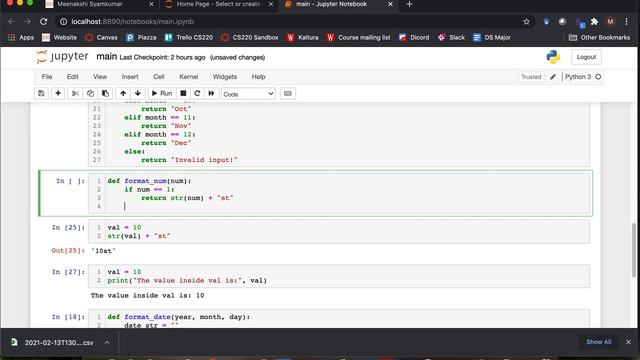Open the Course mailing list bookmark

pyautogui.click(x=358, y=38)
